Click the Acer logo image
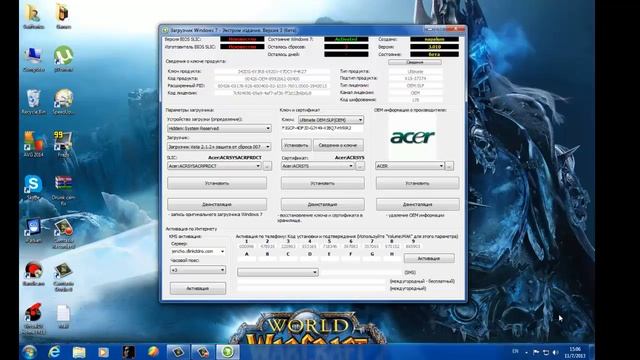 tap(412, 137)
